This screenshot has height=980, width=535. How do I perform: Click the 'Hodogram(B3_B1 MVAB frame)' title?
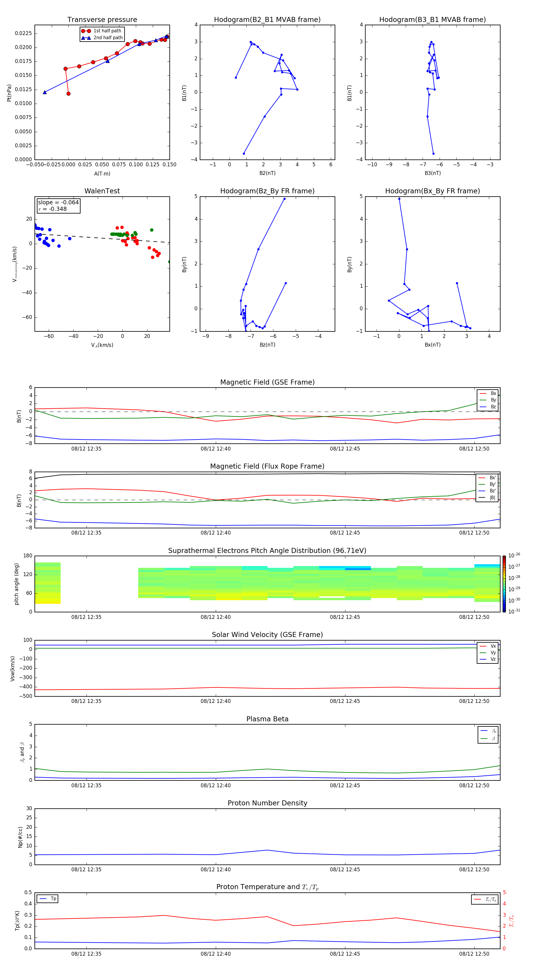point(432,20)
